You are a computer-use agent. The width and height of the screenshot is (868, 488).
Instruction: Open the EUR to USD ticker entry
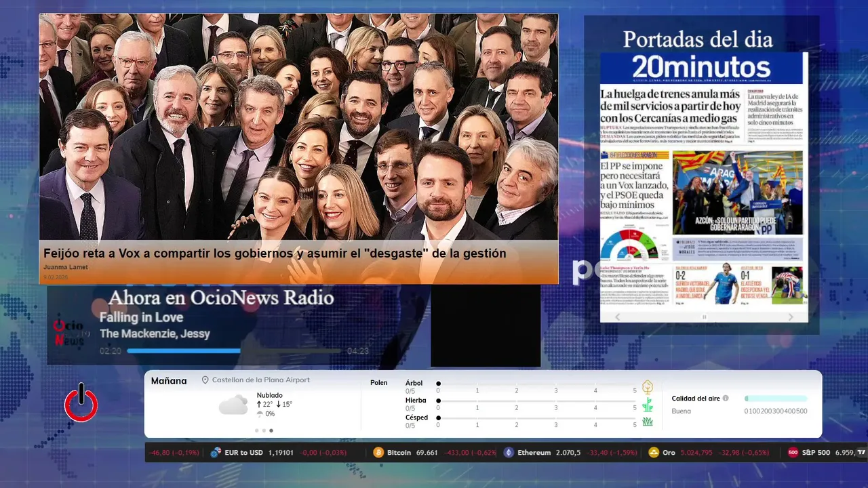(x=279, y=453)
